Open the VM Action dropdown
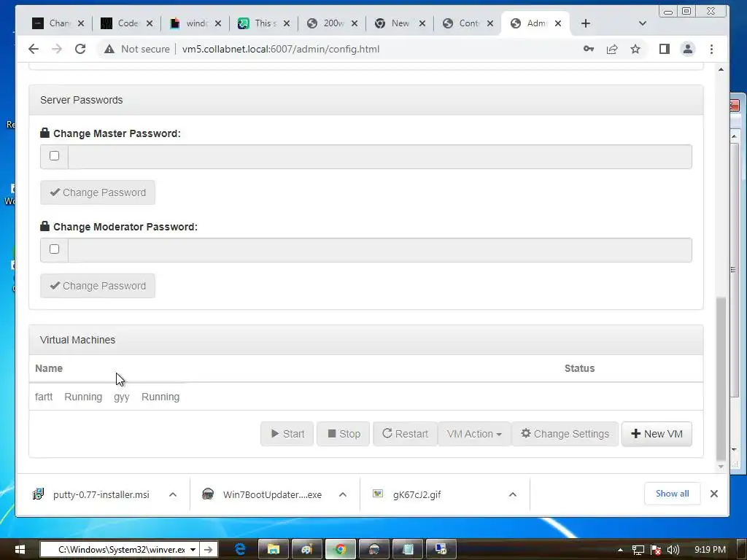Viewport: 747px width, 560px height. click(474, 434)
